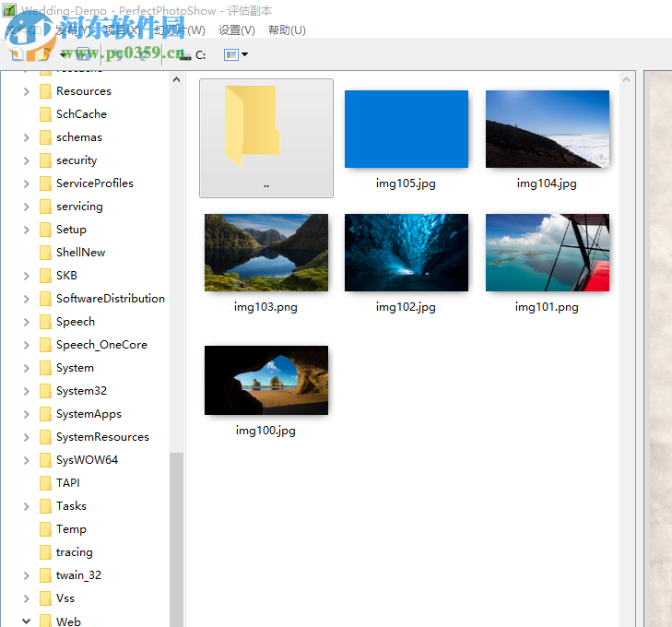Click the thumbnail view mode icon

pyautogui.click(x=231, y=54)
